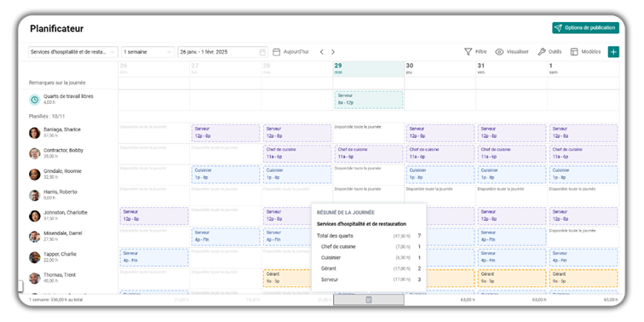Image resolution: width=644 pixels, height=322 pixels.
Task: Click Options de publication button
Action: click(x=586, y=28)
